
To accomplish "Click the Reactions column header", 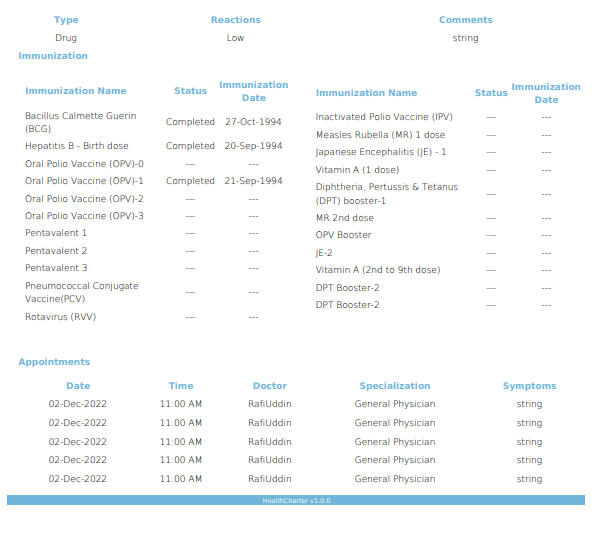I will (x=236, y=20).
